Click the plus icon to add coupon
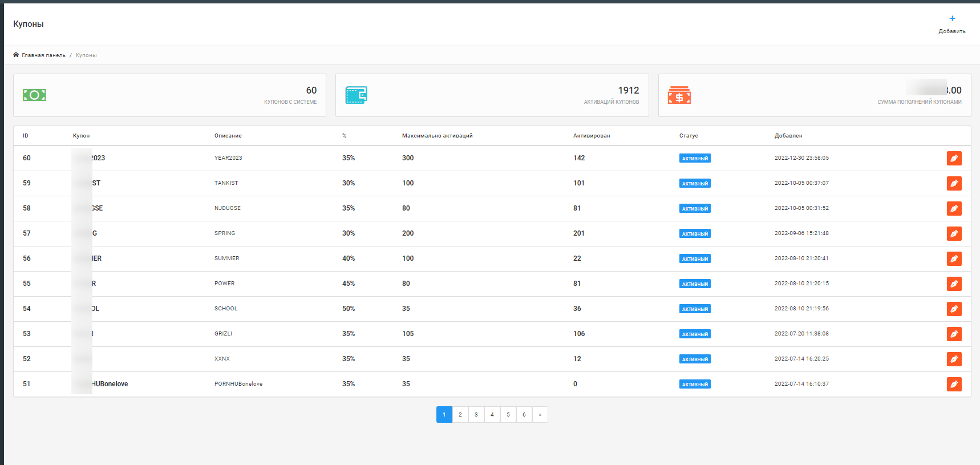Viewport: 980px width, 465px height. click(x=952, y=19)
